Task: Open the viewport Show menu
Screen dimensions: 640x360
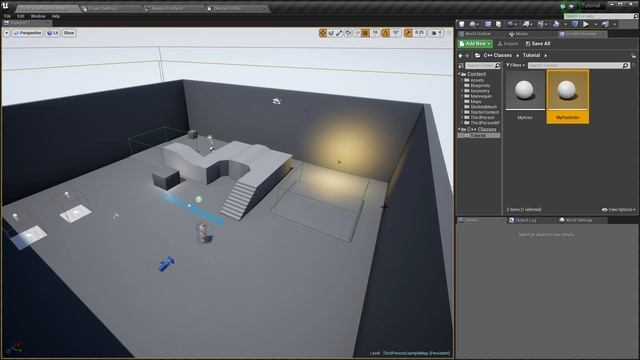Action: pos(69,33)
